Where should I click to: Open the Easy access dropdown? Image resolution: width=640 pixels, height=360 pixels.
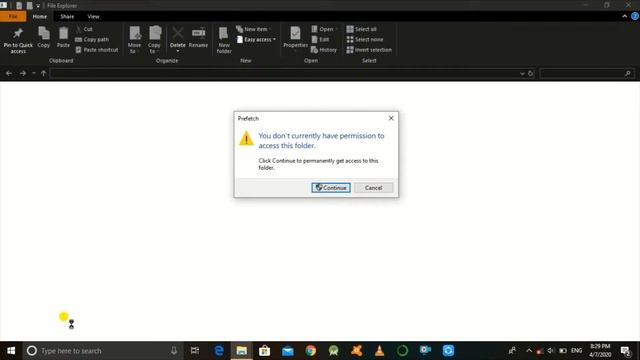tap(256, 40)
